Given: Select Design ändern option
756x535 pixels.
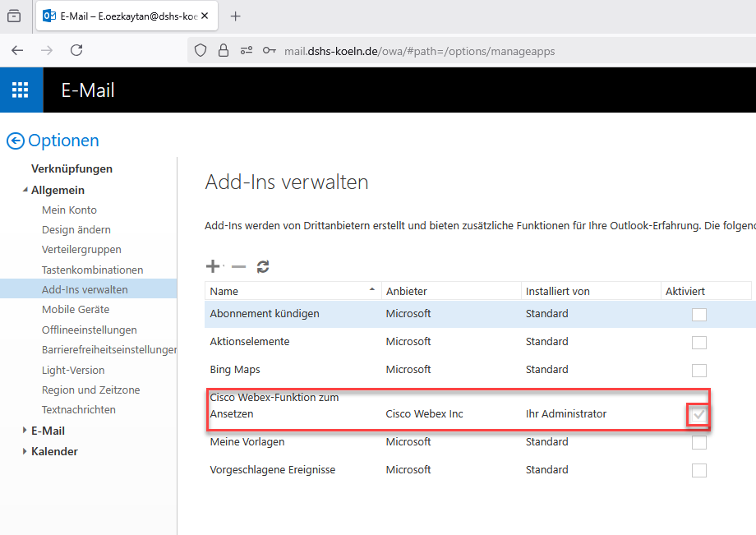Looking at the screenshot, I should pyautogui.click(x=76, y=230).
